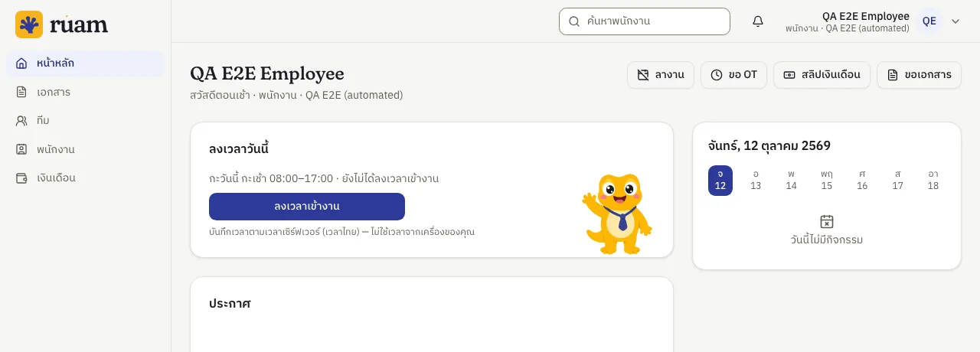Click QA E2E Employee name in header
Screen dimensions: 980x352
coord(866,16)
